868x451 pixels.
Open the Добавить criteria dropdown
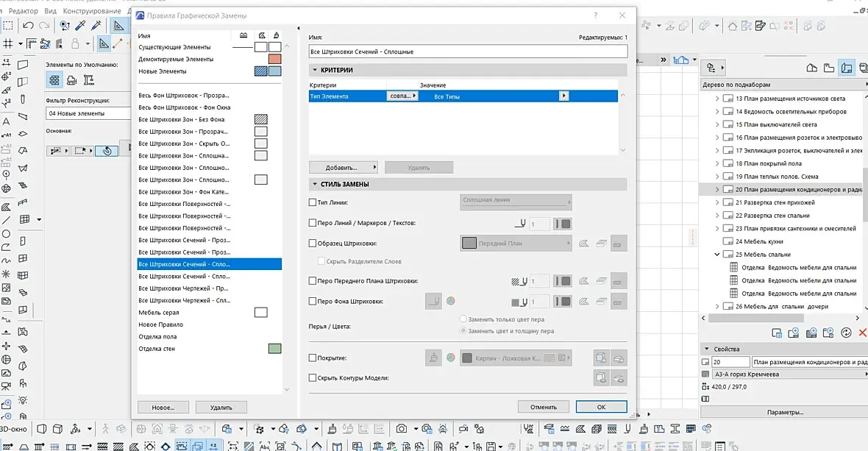342,168
